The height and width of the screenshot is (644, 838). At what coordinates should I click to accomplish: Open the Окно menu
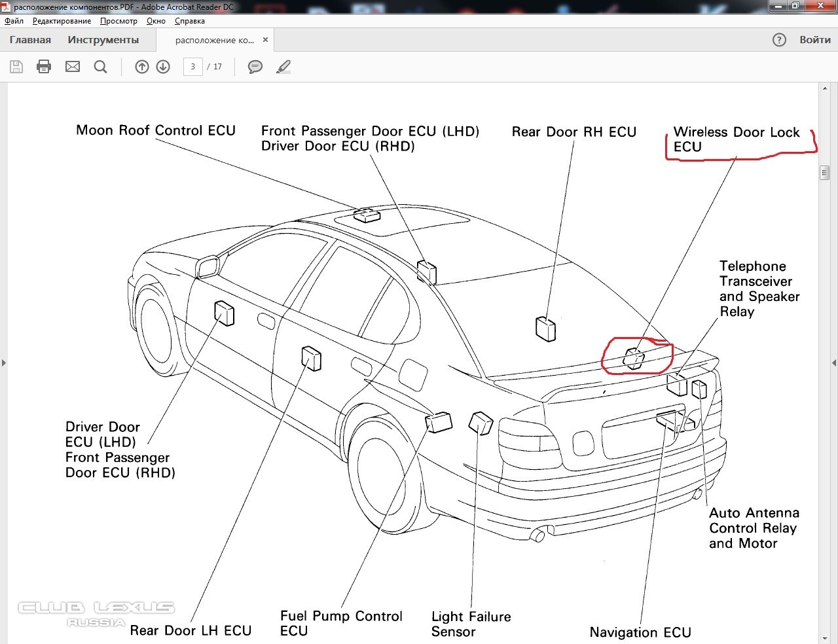tap(156, 21)
